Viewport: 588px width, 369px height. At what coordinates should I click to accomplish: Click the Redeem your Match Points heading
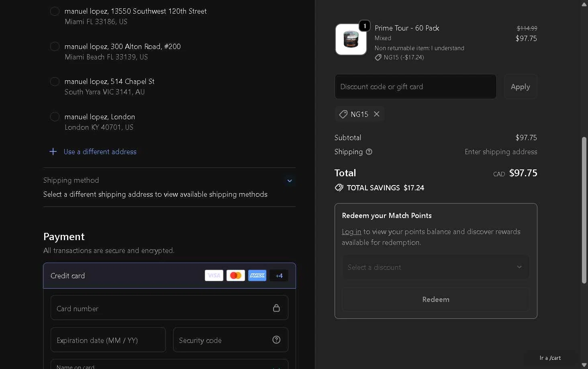(387, 216)
